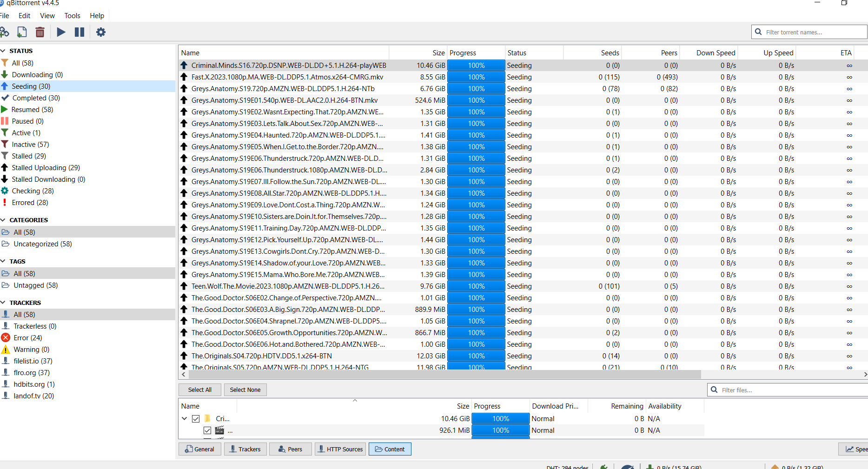Screen dimensions: 868x469
Task: Click the red Delete torrent trash icon
Action: tap(40, 32)
